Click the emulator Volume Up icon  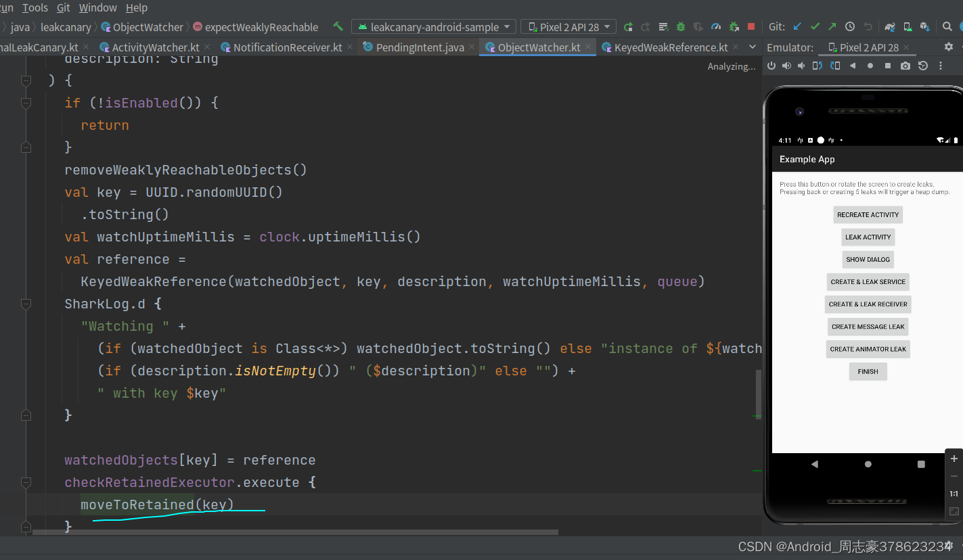(786, 66)
